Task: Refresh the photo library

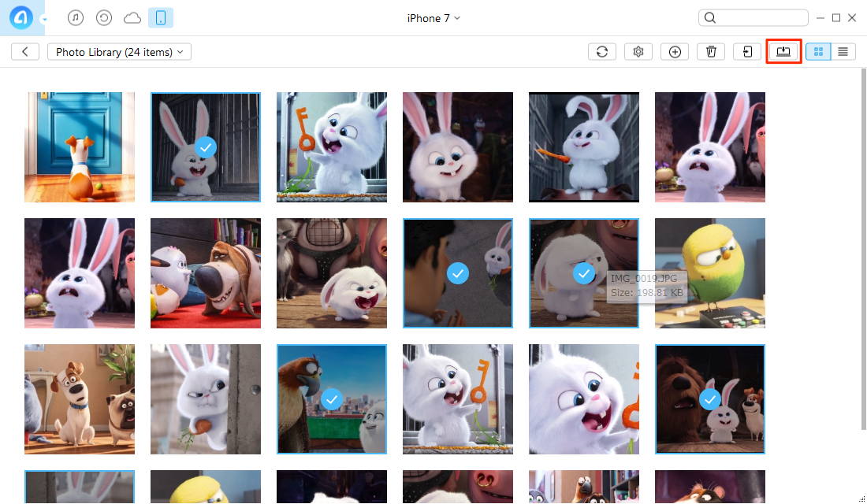Action: coord(602,52)
